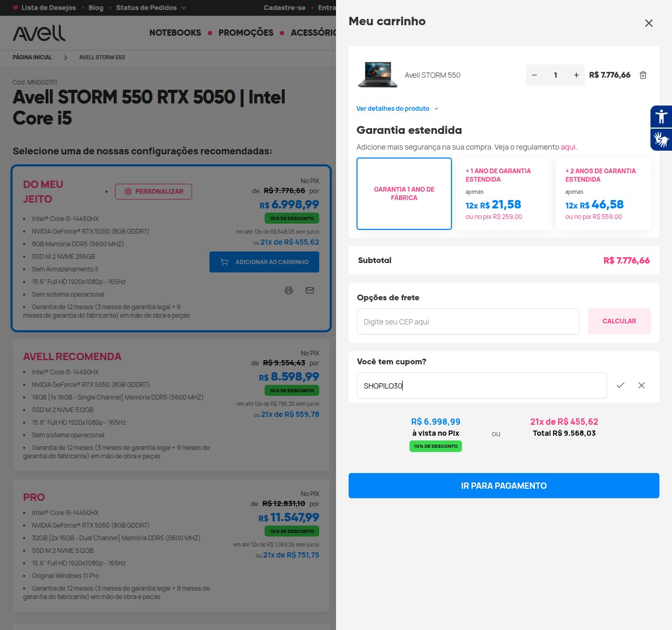The height and width of the screenshot is (630, 672).
Task: Open the PROMOÇÕES menu
Action: click(x=246, y=33)
